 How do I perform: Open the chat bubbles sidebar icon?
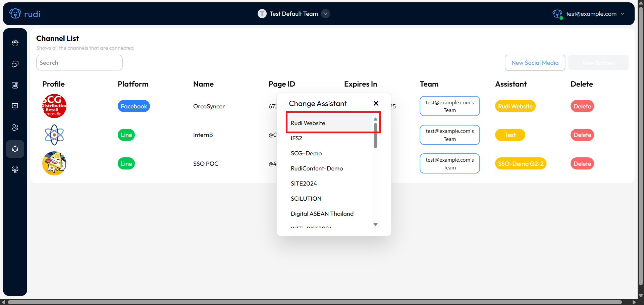click(x=15, y=64)
